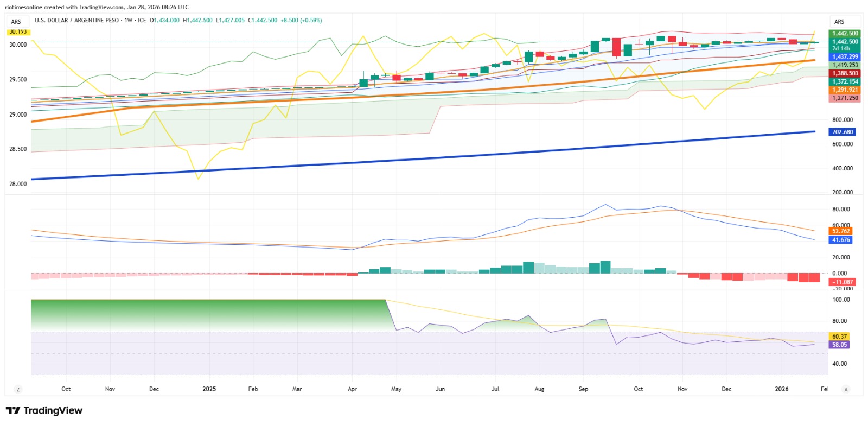The image size is (868, 425).
Task: Open the ARS currency selector next to the symbol title
Action: [16, 22]
